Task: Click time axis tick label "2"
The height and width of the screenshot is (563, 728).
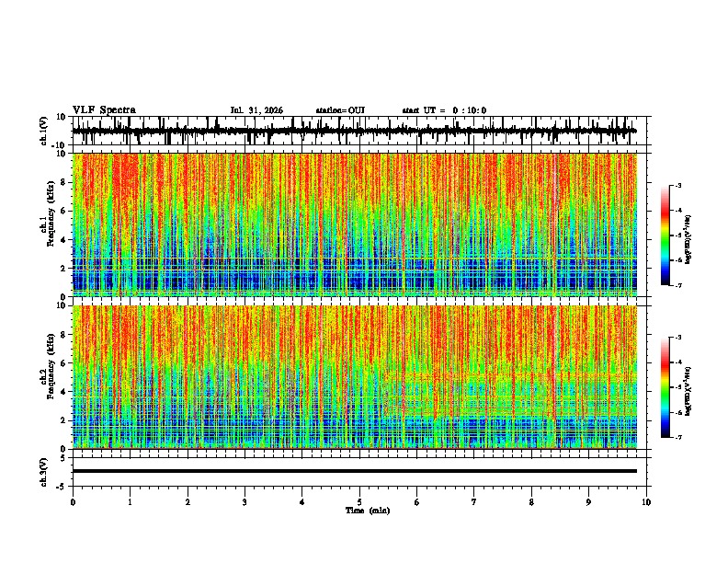Action: pos(188,502)
